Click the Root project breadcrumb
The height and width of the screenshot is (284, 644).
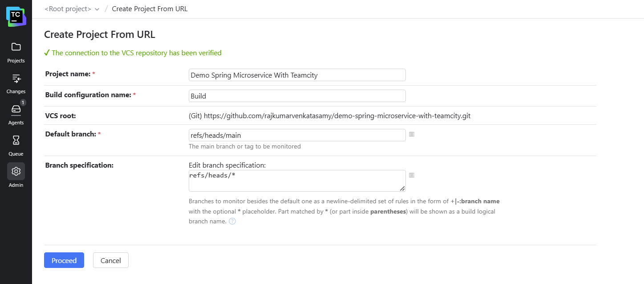point(68,9)
